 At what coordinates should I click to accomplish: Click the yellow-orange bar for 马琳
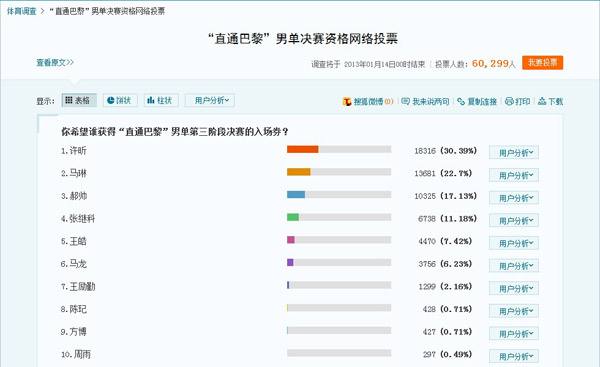pyautogui.click(x=298, y=172)
